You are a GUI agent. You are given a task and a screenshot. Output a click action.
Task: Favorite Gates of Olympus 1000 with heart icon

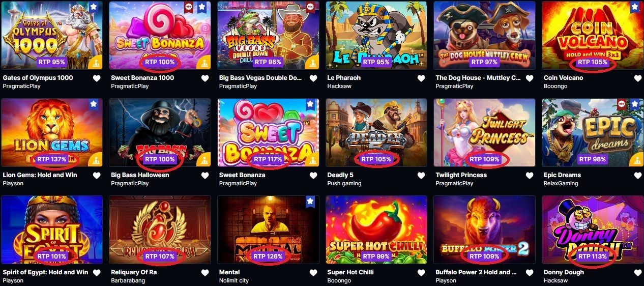[x=97, y=78]
